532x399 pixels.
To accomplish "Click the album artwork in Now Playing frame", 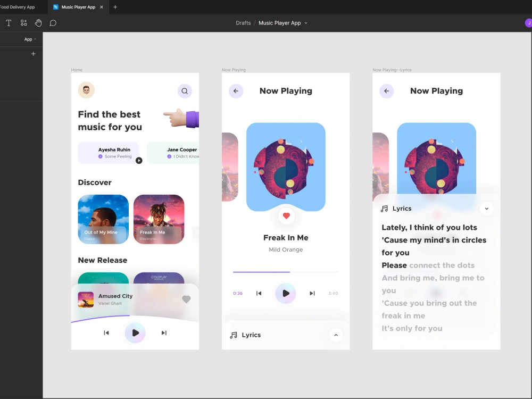I will click(x=286, y=167).
